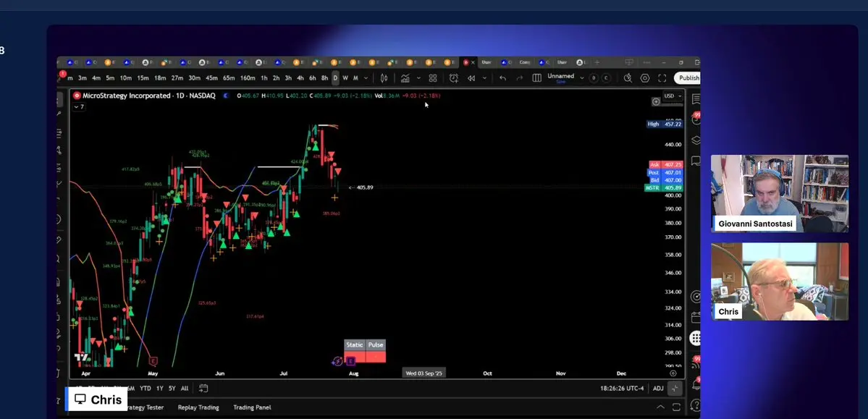The width and height of the screenshot is (868, 419).
Task: Open price scale settings gear
Action: pyautogui.click(x=673, y=373)
